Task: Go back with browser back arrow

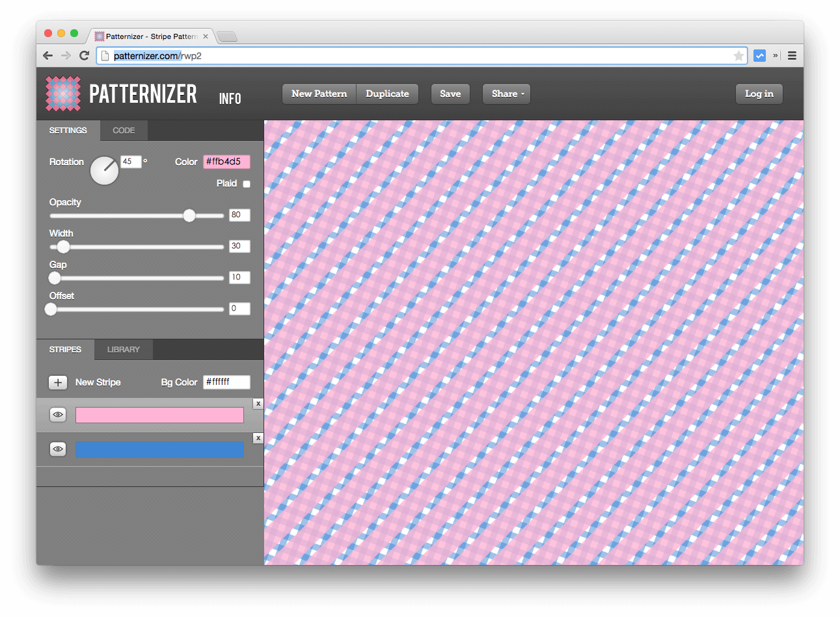Action: click(x=47, y=56)
